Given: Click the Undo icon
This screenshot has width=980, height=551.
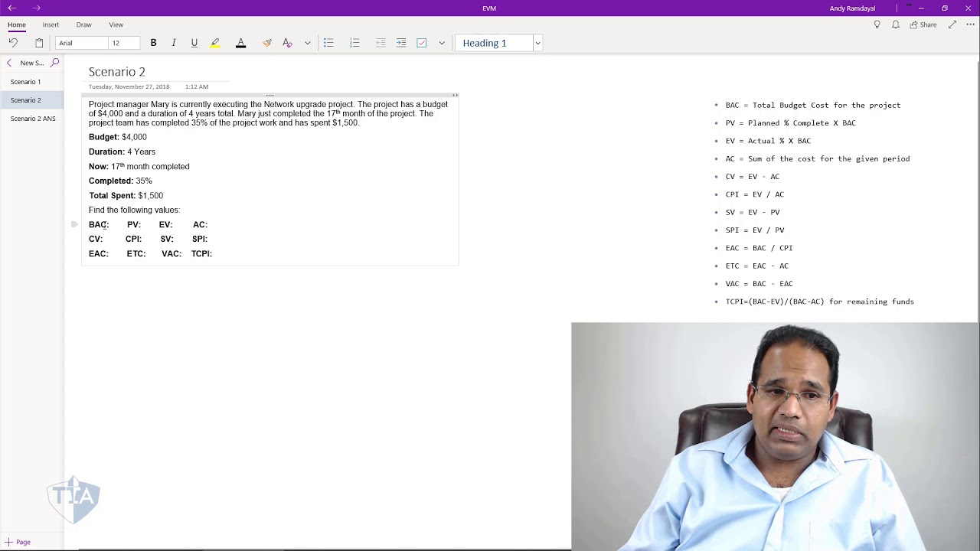Looking at the screenshot, I should [x=13, y=43].
